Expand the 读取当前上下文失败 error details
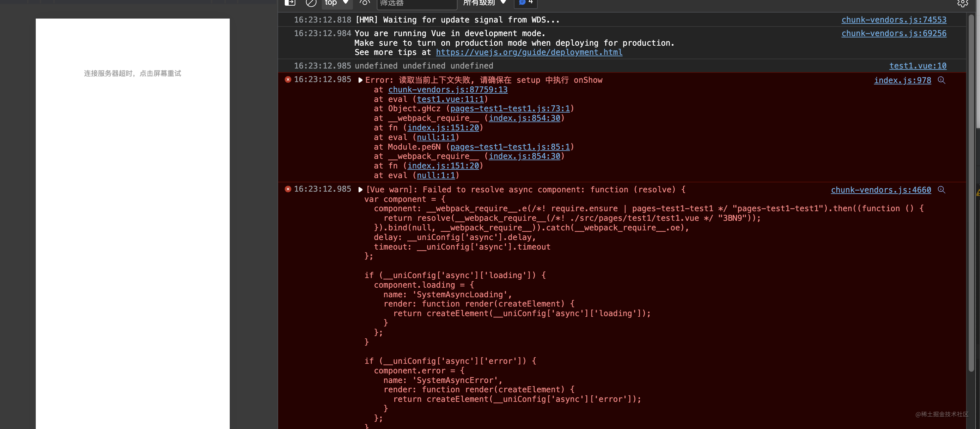The image size is (980, 429). point(360,80)
